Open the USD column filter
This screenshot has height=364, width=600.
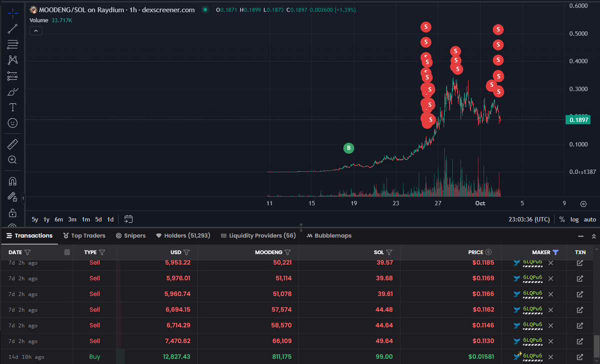pos(186,252)
